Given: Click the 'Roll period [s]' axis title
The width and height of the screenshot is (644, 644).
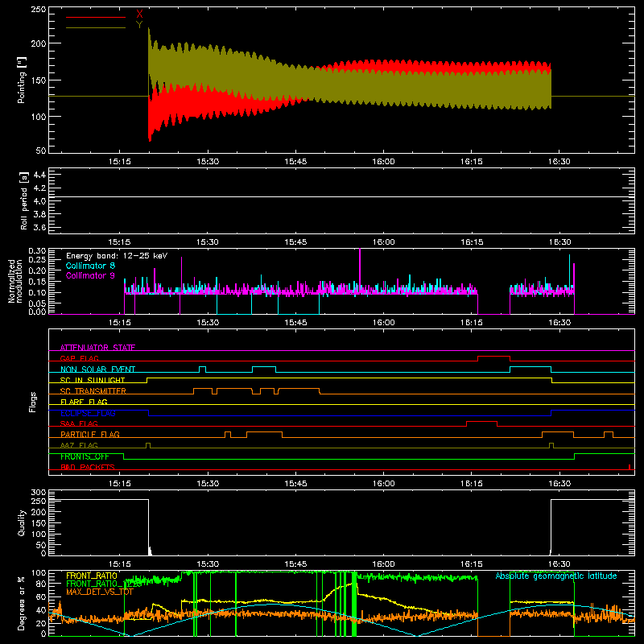Looking at the screenshot, I should (x=24, y=200).
